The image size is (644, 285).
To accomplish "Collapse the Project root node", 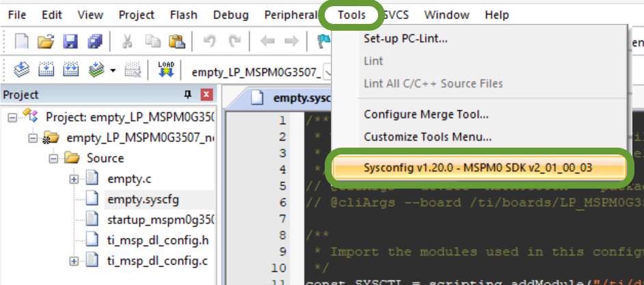I will 12,117.
